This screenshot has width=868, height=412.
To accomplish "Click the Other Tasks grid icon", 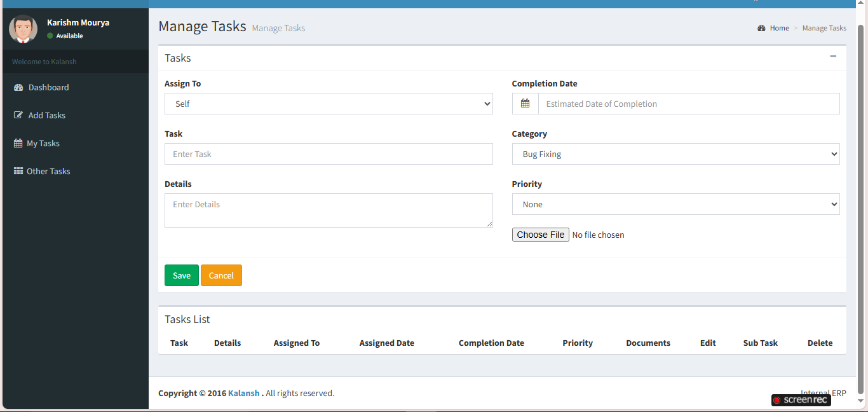I will point(18,171).
